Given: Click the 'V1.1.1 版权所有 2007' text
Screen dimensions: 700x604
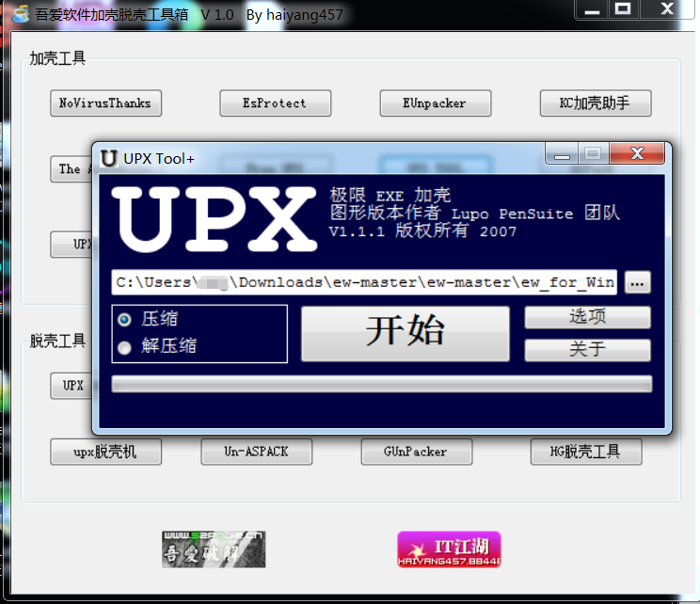Looking at the screenshot, I should coord(422,231).
